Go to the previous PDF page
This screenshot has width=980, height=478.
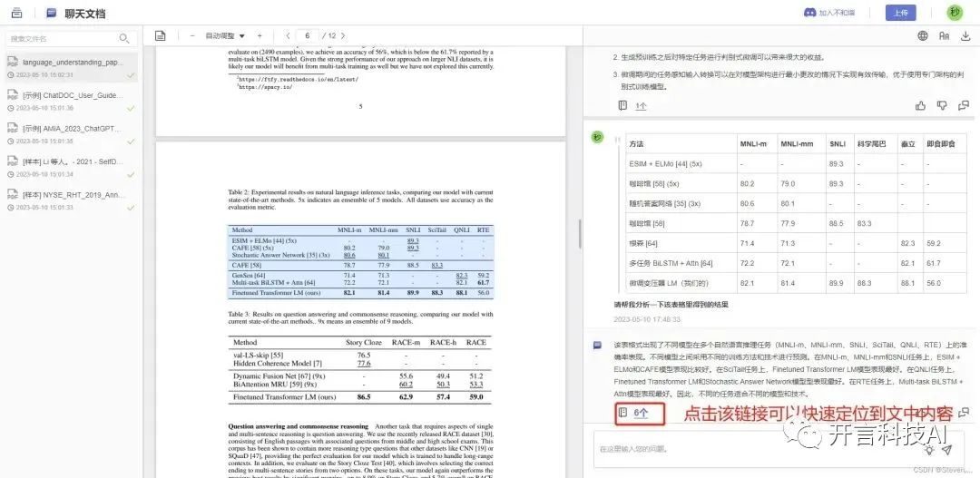(288, 35)
